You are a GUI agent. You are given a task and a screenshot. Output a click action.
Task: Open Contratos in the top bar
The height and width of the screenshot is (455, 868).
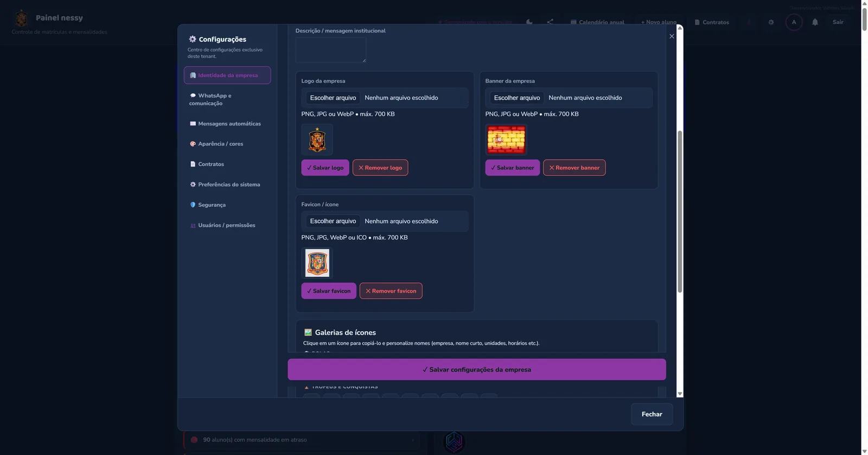point(712,22)
